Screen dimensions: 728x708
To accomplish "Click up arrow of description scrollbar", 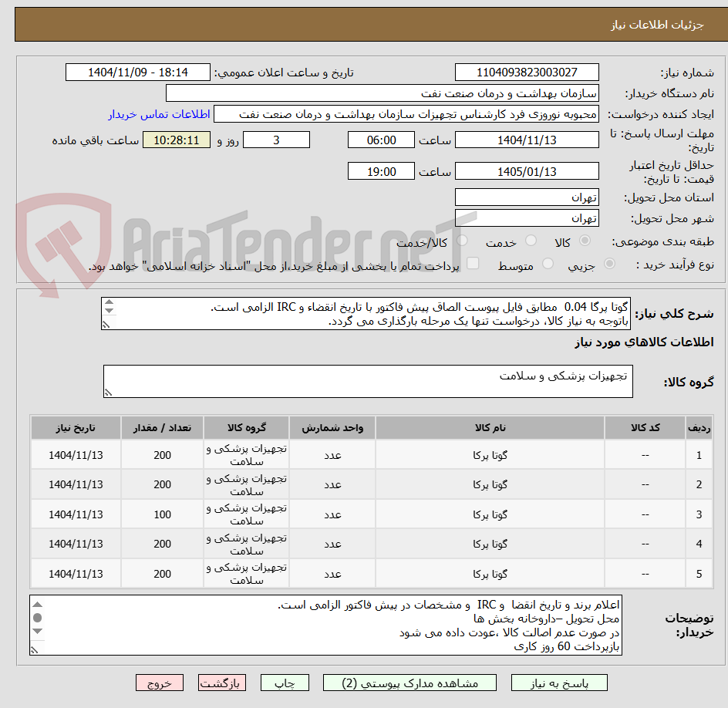I will pyautogui.click(x=109, y=302).
